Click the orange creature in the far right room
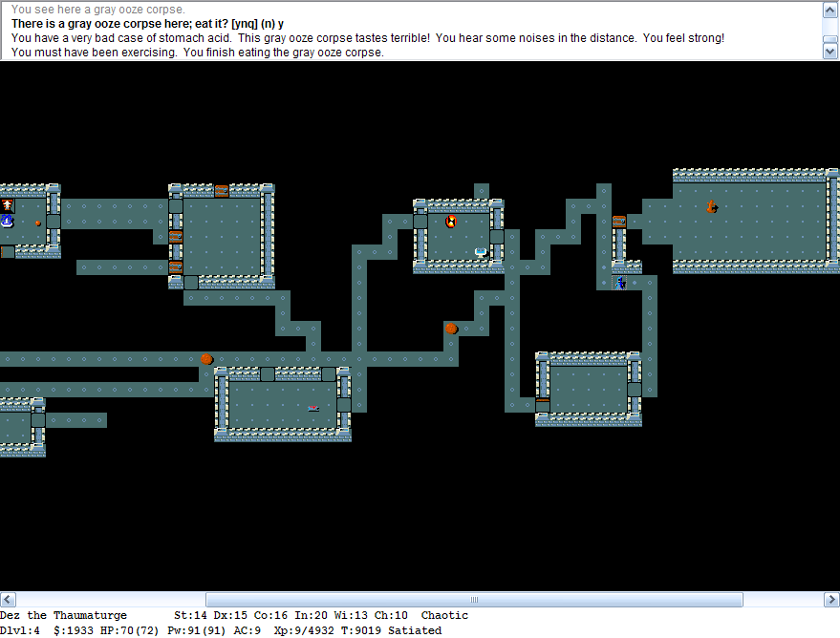 (x=711, y=206)
